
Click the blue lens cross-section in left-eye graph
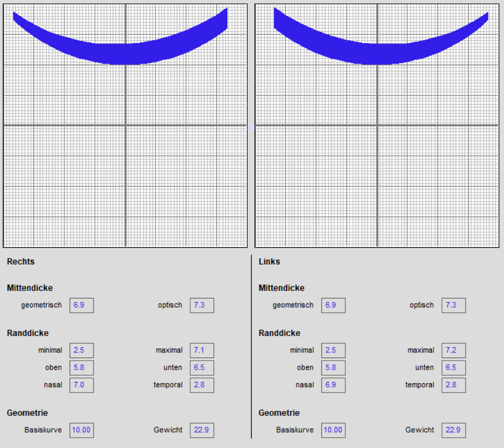tap(376, 54)
